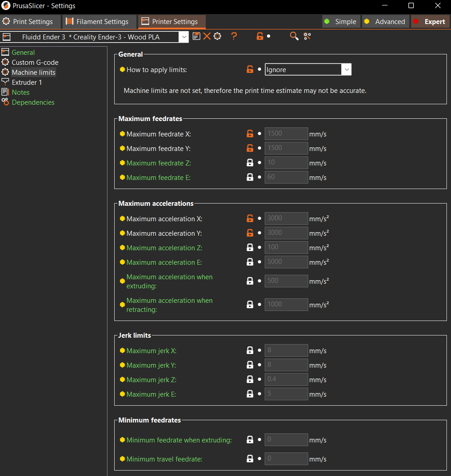Click the unlocked lock for Maximum feedrate X
Screen dimensions: 451x476
250,134
